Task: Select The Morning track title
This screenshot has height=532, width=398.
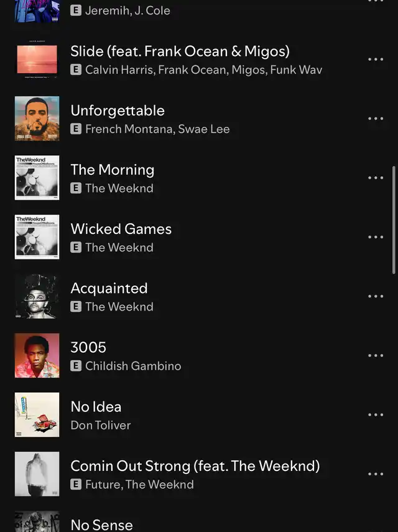Action: coord(112,170)
